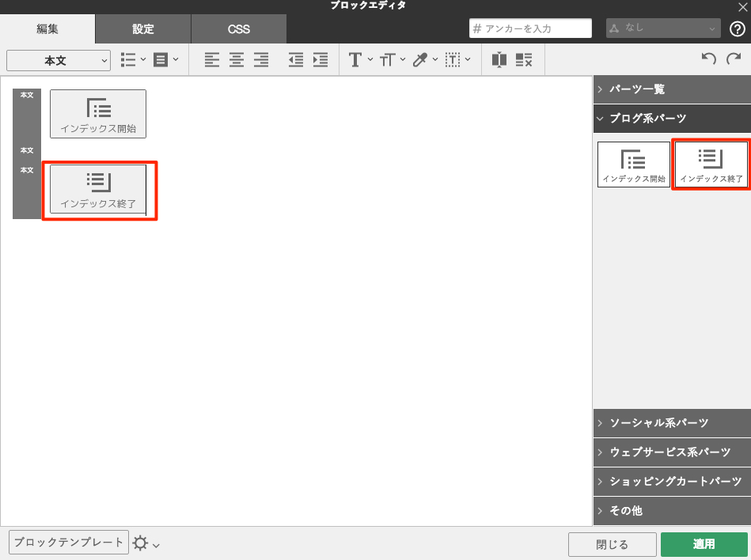Expand the パーツ一覧 section
Image resolution: width=751 pixels, height=560 pixels.
coord(672,89)
